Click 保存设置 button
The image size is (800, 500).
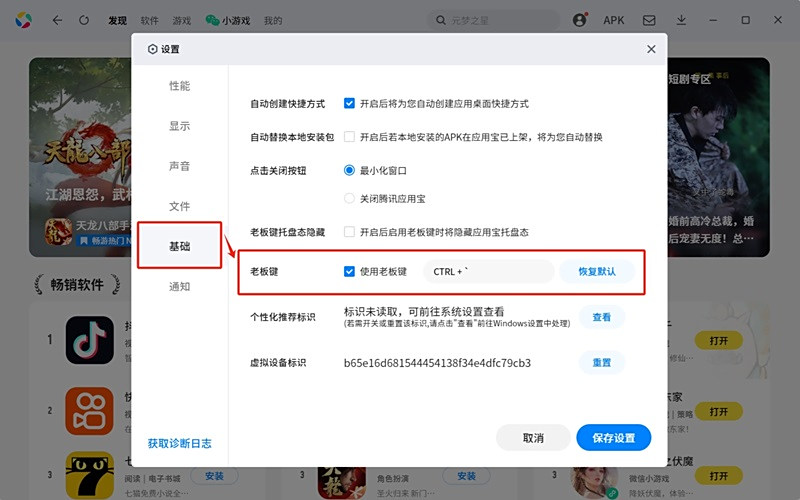[x=614, y=438]
